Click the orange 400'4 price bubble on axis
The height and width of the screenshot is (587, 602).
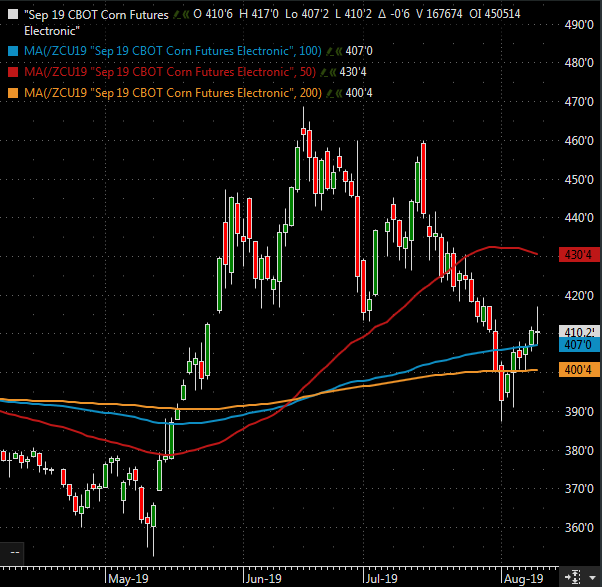click(579, 370)
